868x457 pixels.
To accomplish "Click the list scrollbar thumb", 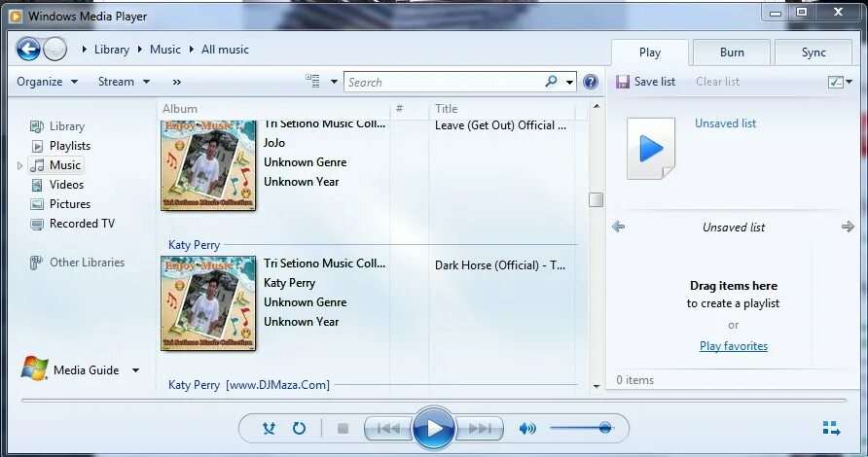I will click(597, 199).
